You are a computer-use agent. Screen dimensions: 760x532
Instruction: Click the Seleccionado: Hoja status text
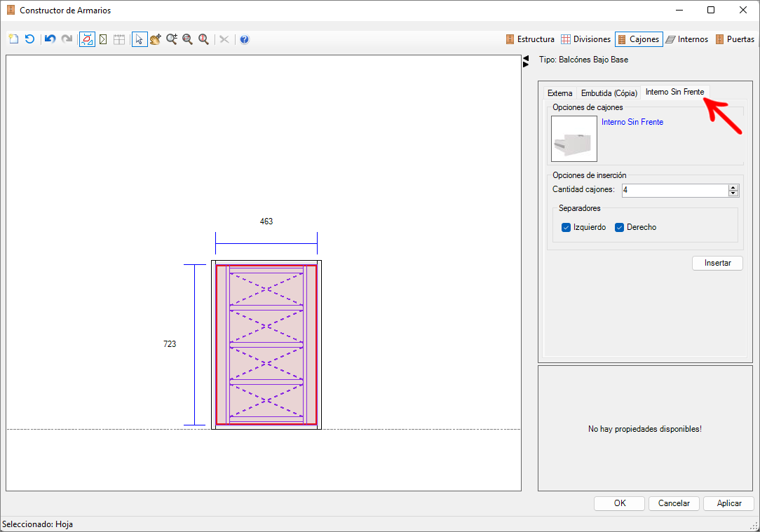37,524
